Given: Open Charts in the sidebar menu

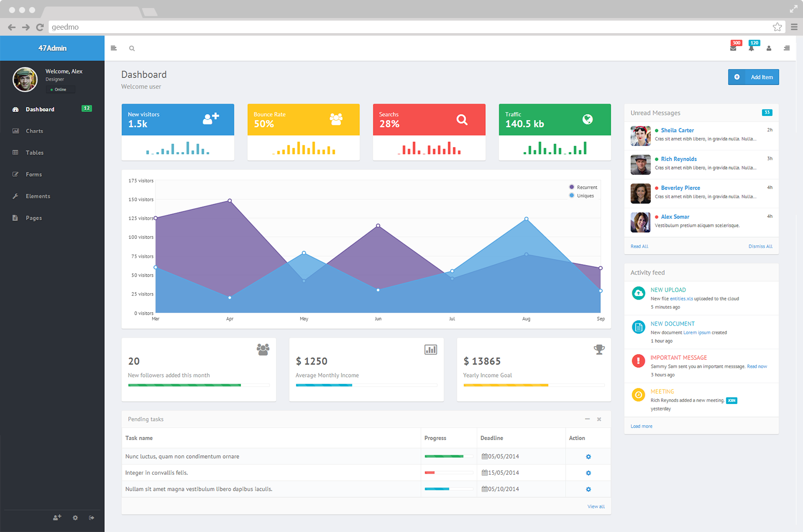Looking at the screenshot, I should click(x=34, y=131).
